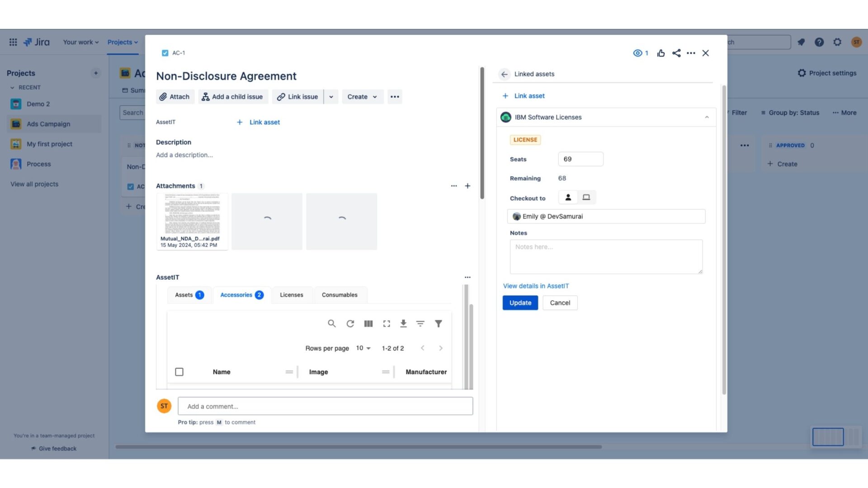Click the share icon on issue AC-1
The image size is (868, 488).
pos(675,53)
